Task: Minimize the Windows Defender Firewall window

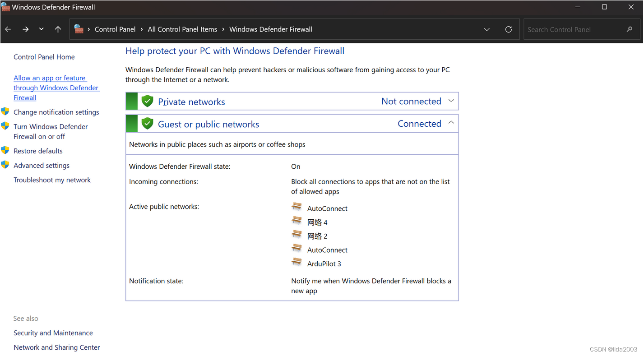Action: (x=578, y=7)
